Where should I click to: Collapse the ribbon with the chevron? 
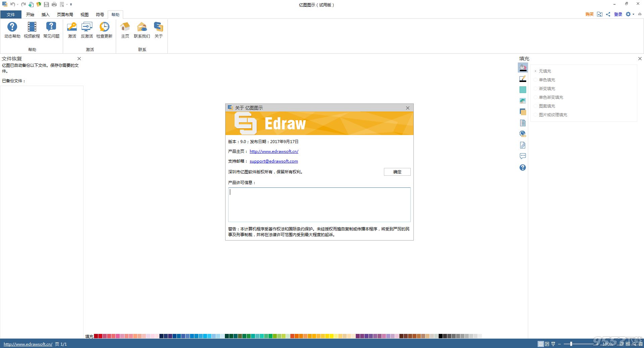point(640,14)
